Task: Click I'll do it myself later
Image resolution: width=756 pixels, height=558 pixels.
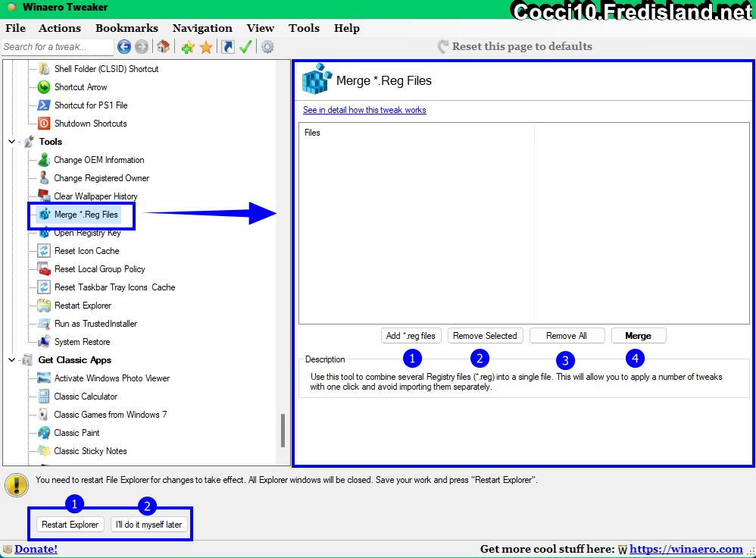Action: pos(149,524)
